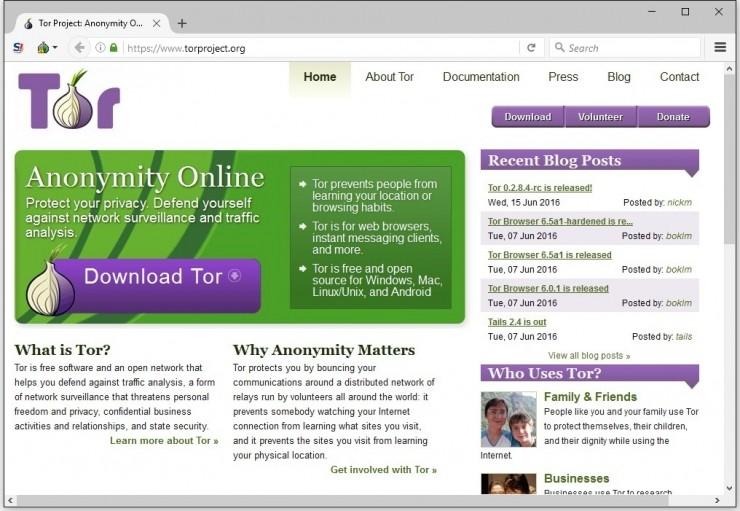Click the Volunteer button
The width and height of the screenshot is (740, 511).
(x=600, y=117)
